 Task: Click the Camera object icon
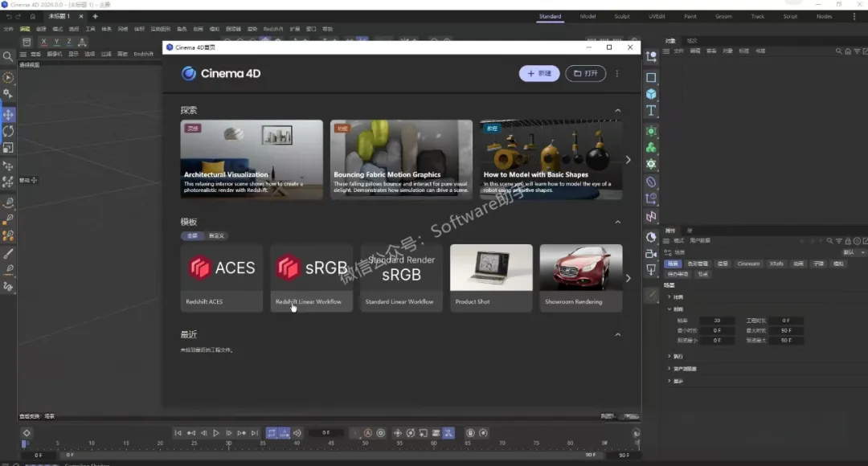pyautogui.click(x=651, y=253)
